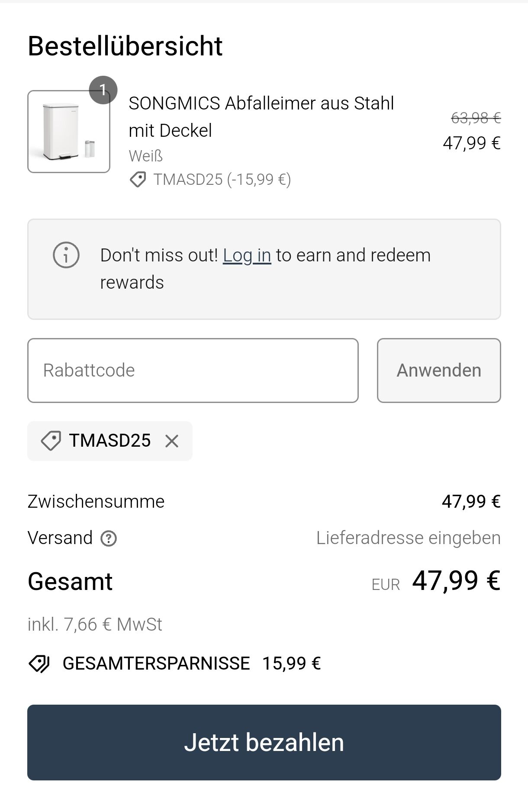Click the struck-through 63,98 € price
The width and height of the screenshot is (528, 812).
pos(476,118)
